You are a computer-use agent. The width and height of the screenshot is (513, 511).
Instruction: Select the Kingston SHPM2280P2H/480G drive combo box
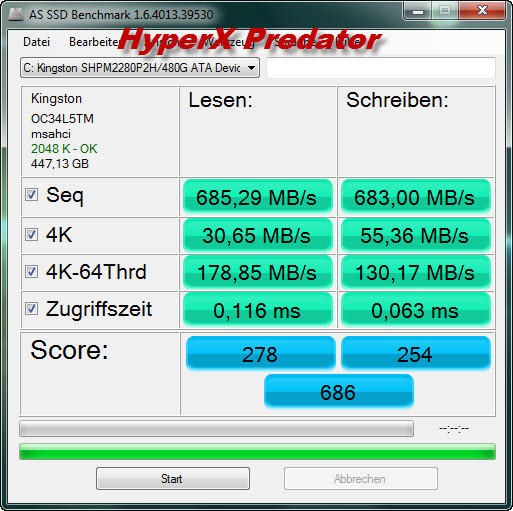click(140, 68)
